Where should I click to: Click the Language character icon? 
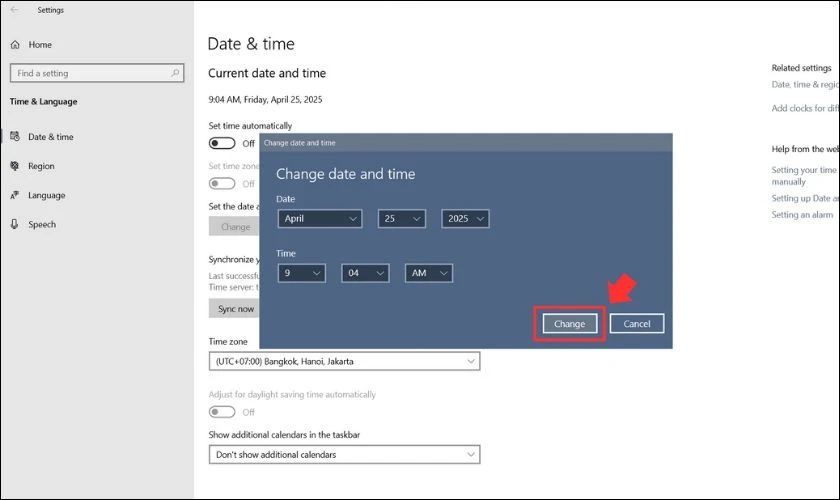[x=15, y=195]
